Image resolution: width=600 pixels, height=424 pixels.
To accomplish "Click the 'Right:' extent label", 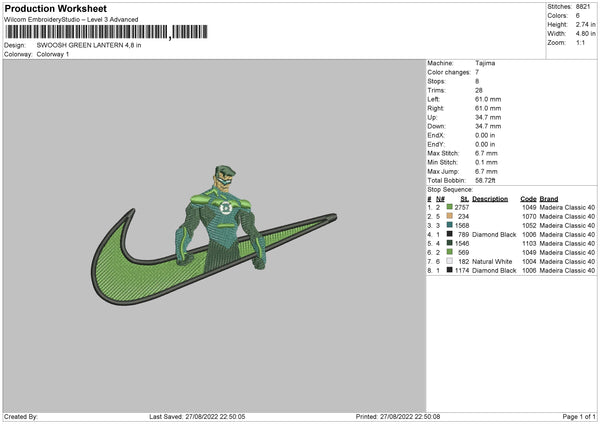I will point(435,108).
